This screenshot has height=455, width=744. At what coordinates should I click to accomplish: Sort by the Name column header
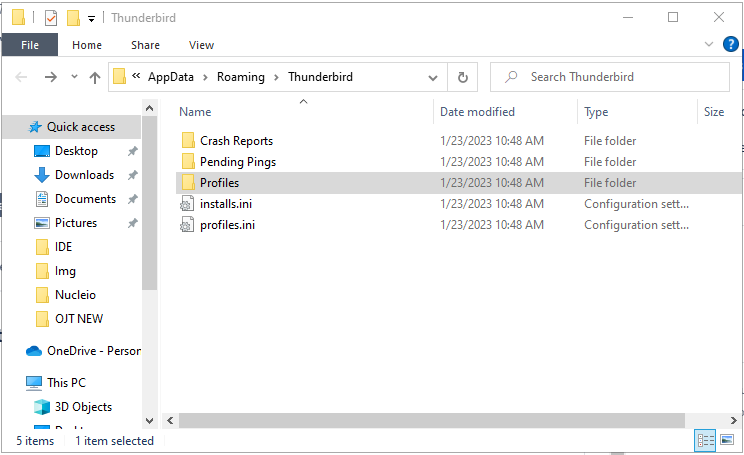click(x=195, y=112)
